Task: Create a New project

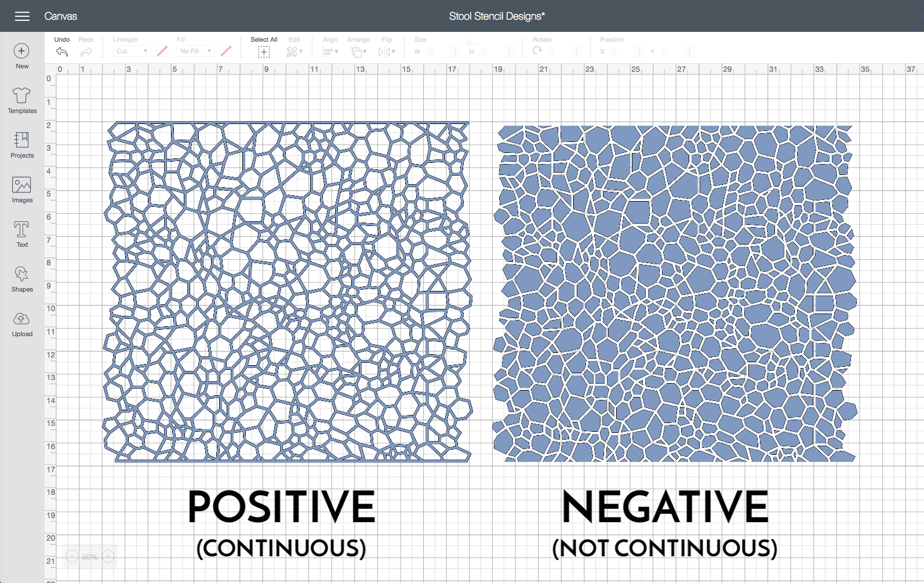Action: pos(22,56)
